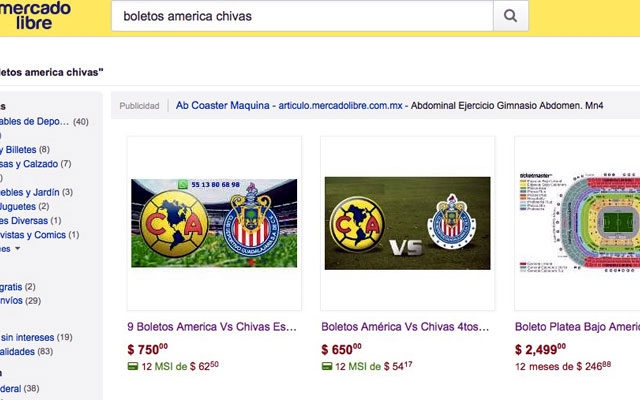Open 'Boletos América Vs Chivas 4tos' listing title

coord(405,327)
